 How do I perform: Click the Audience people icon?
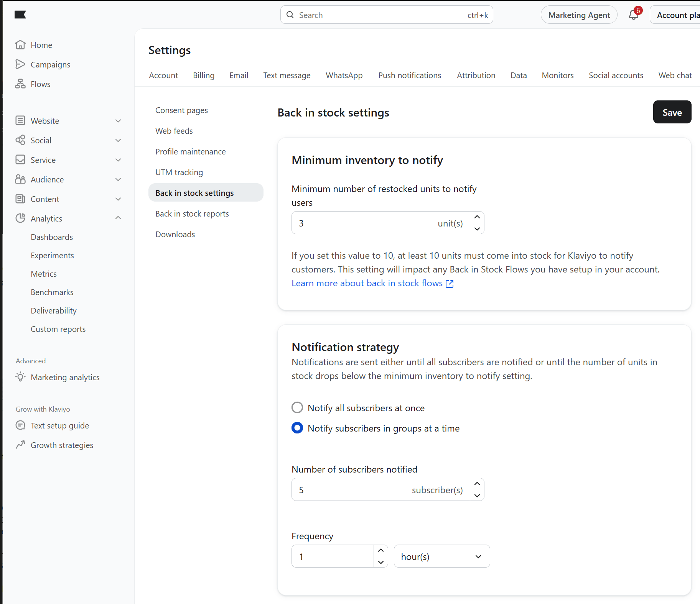coord(20,179)
